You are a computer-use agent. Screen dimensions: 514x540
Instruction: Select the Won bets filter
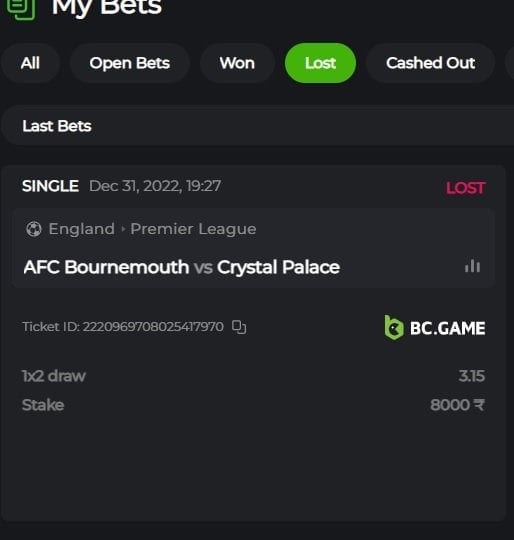coord(237,63)
